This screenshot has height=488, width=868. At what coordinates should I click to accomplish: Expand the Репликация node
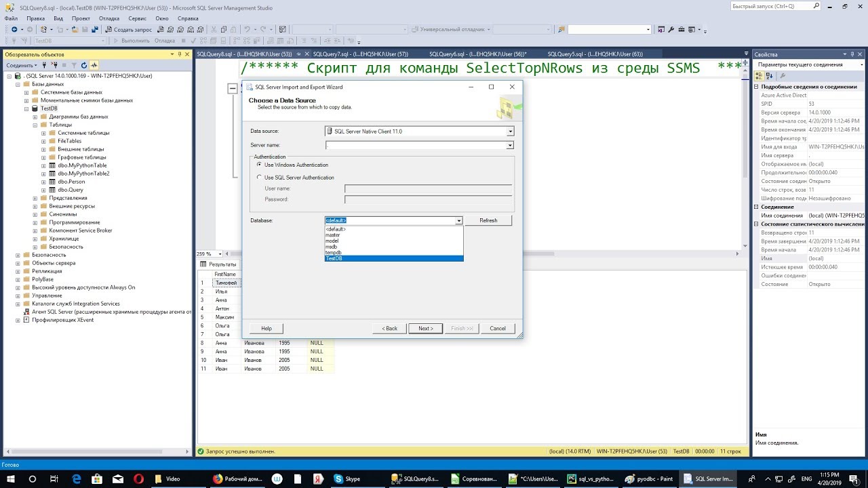click(x=18, y=271)
